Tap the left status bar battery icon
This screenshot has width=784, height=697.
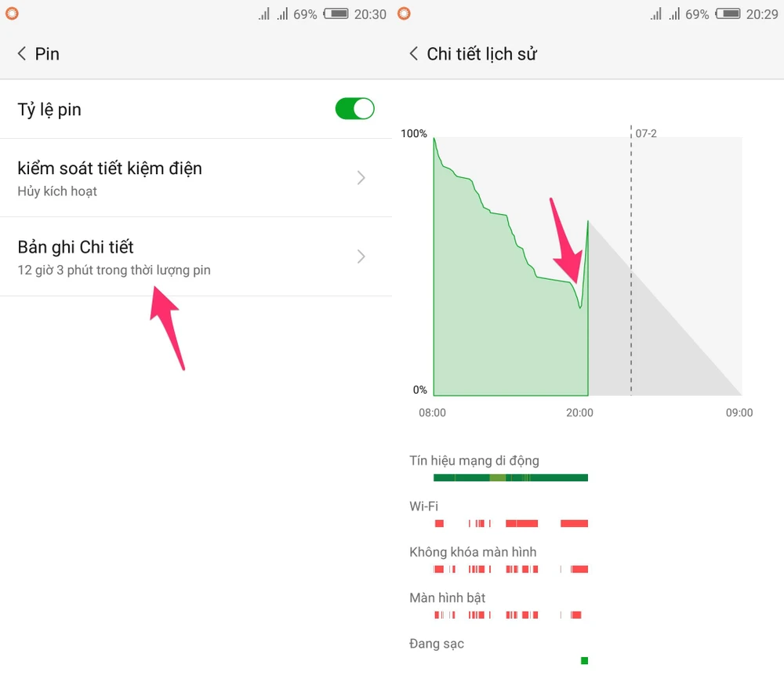click(336, 14)
